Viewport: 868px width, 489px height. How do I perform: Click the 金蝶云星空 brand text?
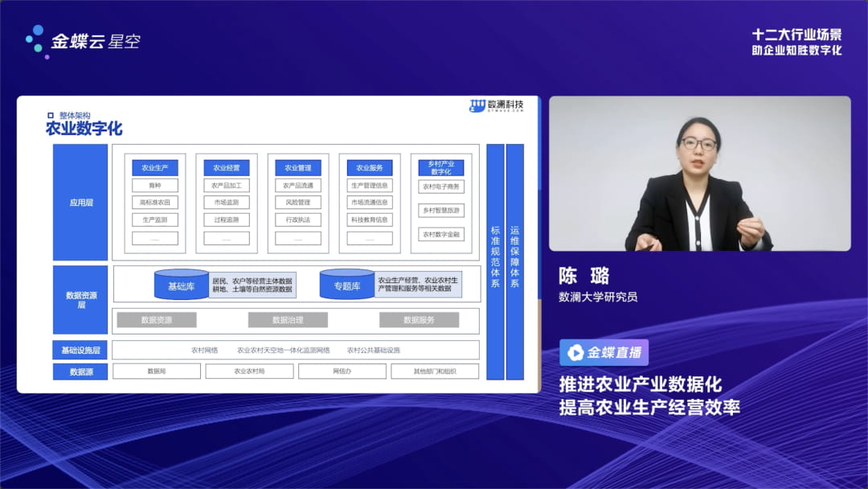tap(96, 42)
